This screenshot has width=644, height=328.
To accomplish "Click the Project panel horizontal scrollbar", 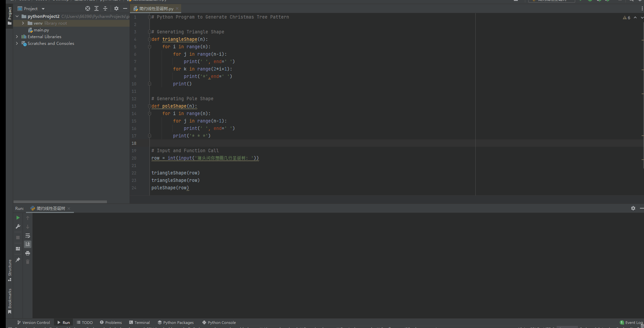I will click(60, 202).
